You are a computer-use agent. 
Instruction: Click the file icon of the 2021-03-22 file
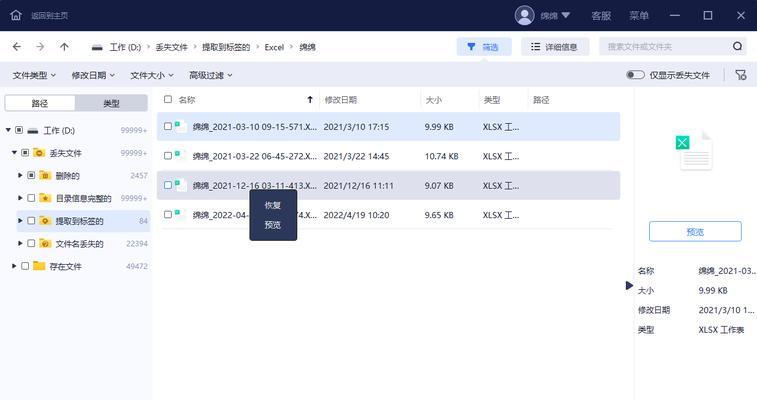pyautogui.click(x=181, y=156)
